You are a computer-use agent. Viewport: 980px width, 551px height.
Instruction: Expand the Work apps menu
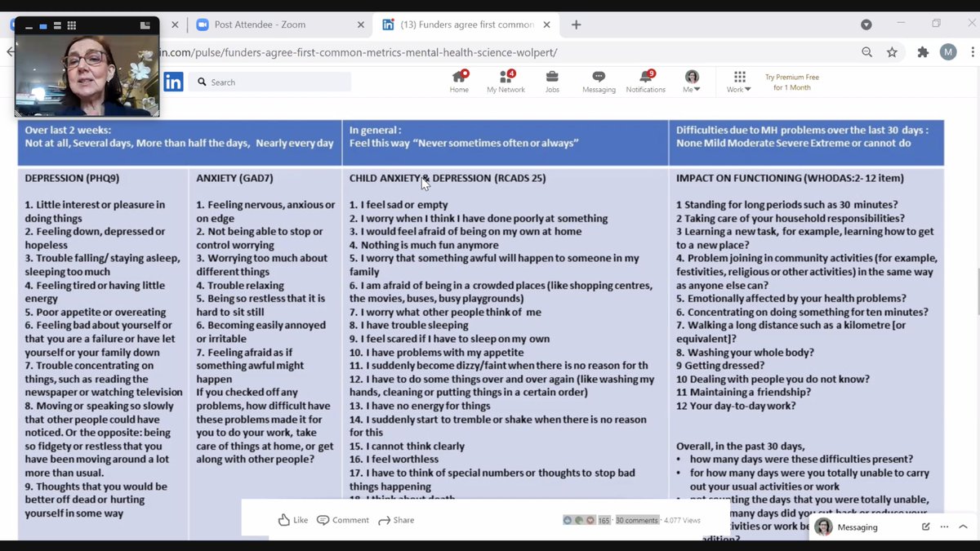(x=739, y=82)
